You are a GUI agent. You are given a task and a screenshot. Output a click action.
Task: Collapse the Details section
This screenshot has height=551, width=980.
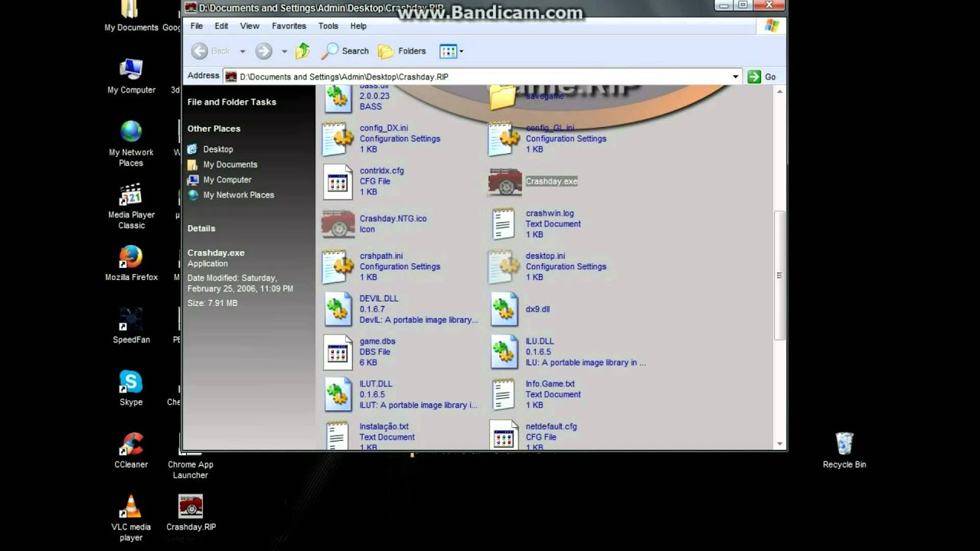point(201,228)
